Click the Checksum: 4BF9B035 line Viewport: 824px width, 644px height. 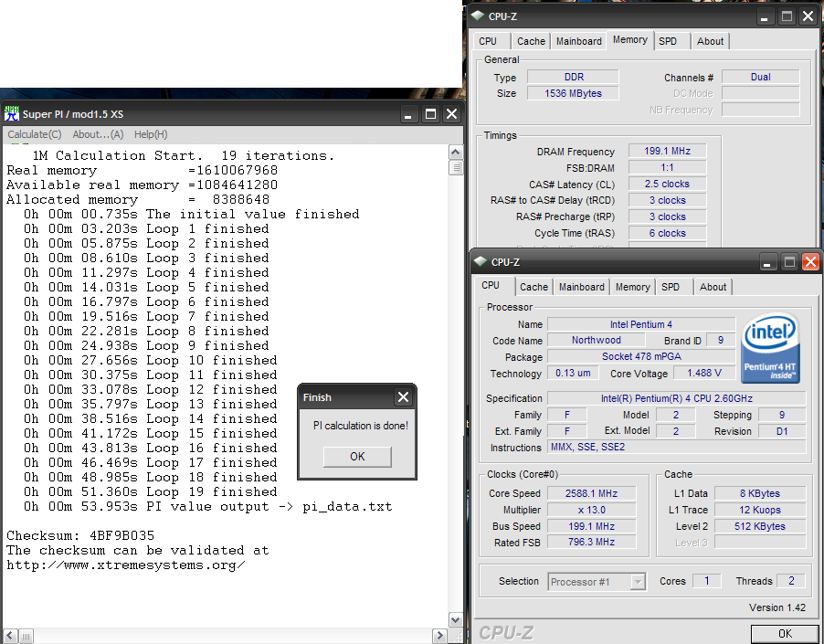tap(80, 536)
